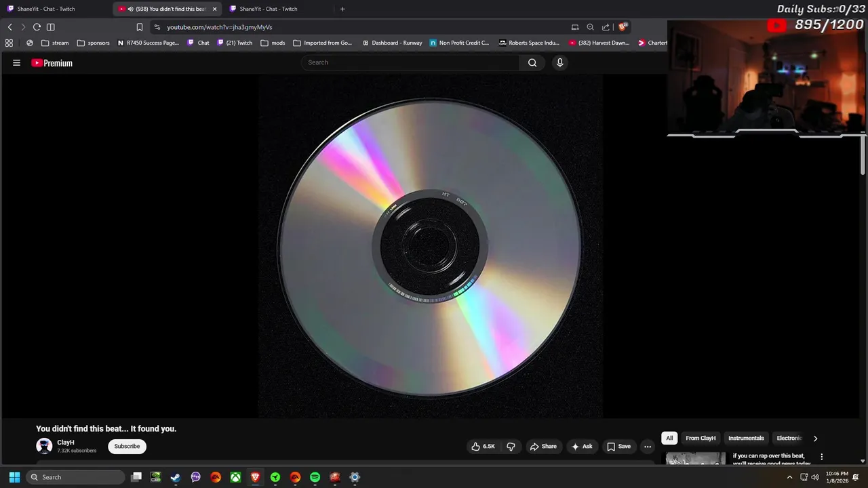868x488 pixels.
Task: Click the YouTube search input field
Action: (x=410, y=62)
